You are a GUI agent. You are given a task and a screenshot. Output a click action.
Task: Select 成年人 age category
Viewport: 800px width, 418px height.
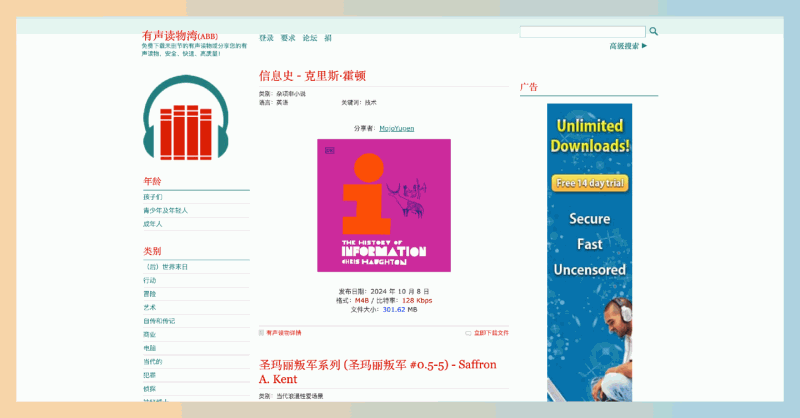pyautogui.click(x=153, y=224)
